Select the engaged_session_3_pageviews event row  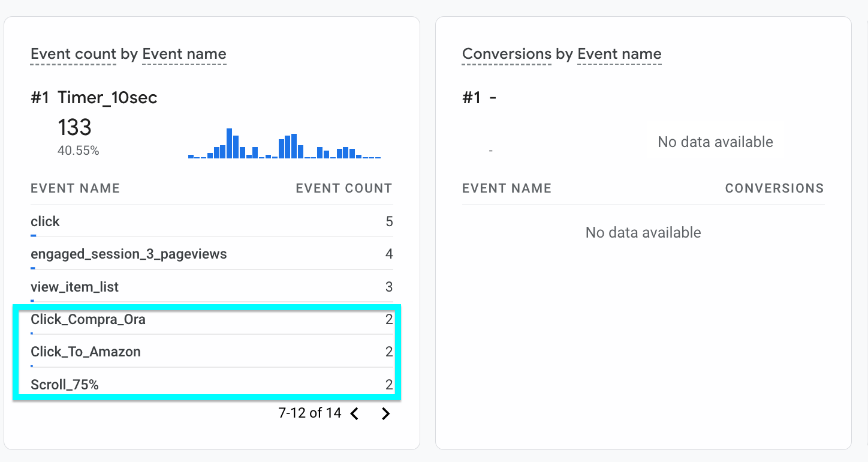(212, 254)
